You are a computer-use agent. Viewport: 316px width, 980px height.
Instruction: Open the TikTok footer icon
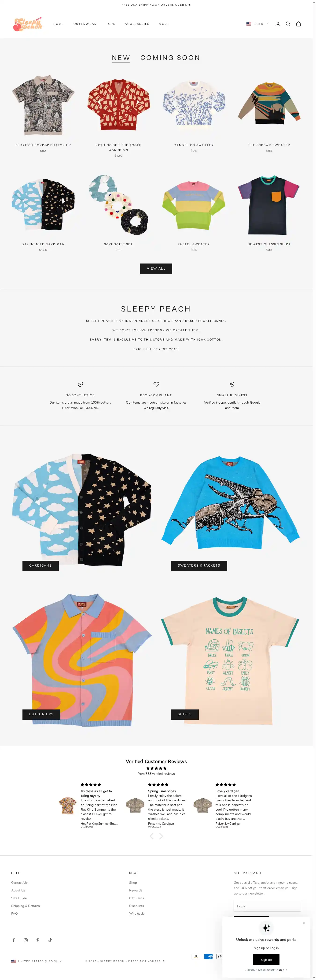point(50,940)
